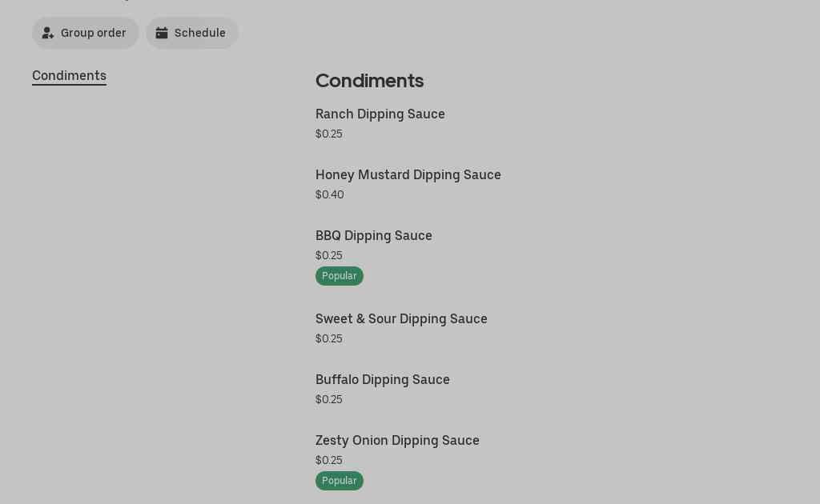Click the price under Zesty Onion sauce
Viewport: 820px width, 504px height.
pyautogui.click(x=329, y=461)
